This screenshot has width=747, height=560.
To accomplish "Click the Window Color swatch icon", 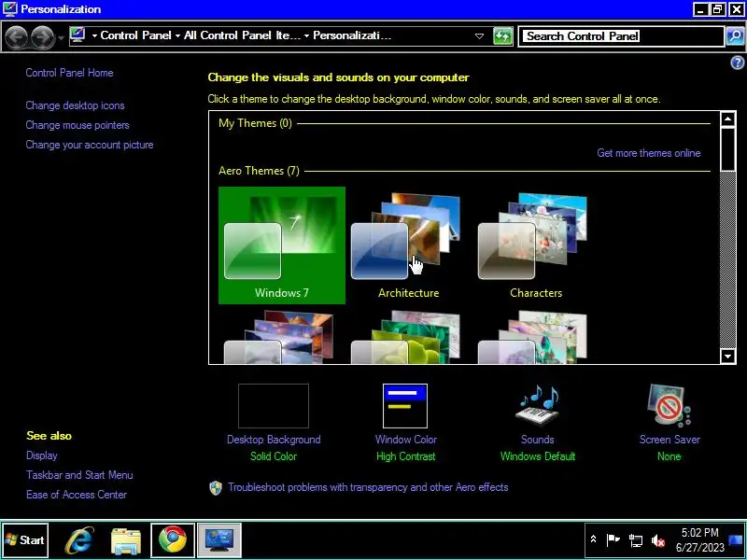I will click(405, 406).
